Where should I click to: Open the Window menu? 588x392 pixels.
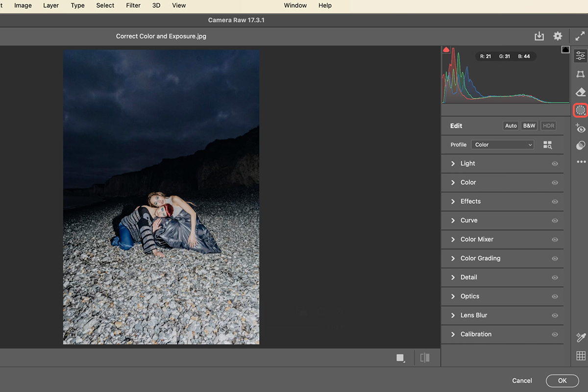(x=295, y=5)
